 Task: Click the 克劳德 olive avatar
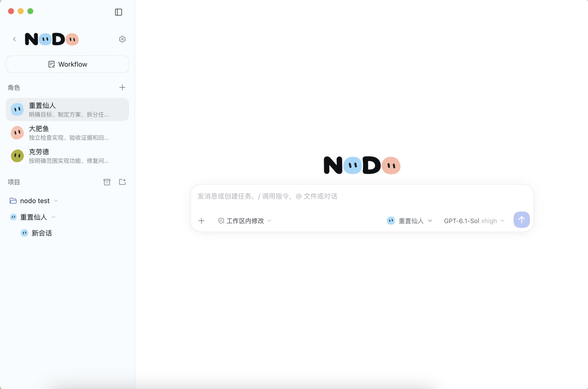(17, 156)
